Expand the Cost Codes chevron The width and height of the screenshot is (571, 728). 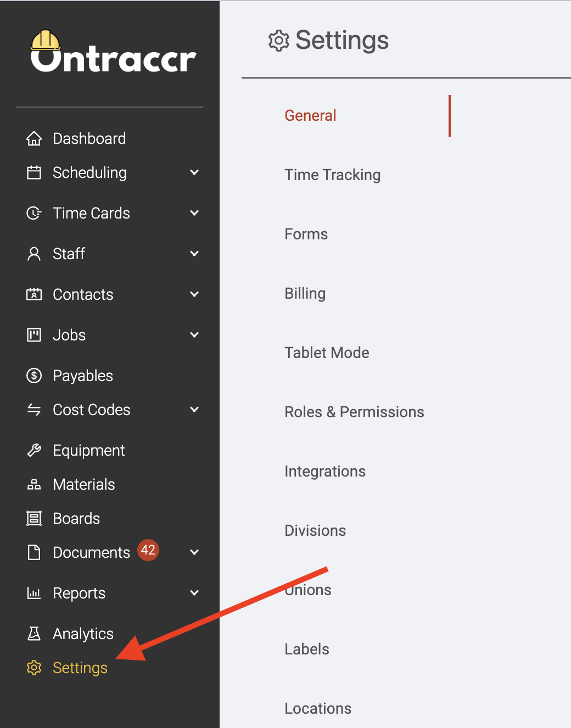(194, 410)
